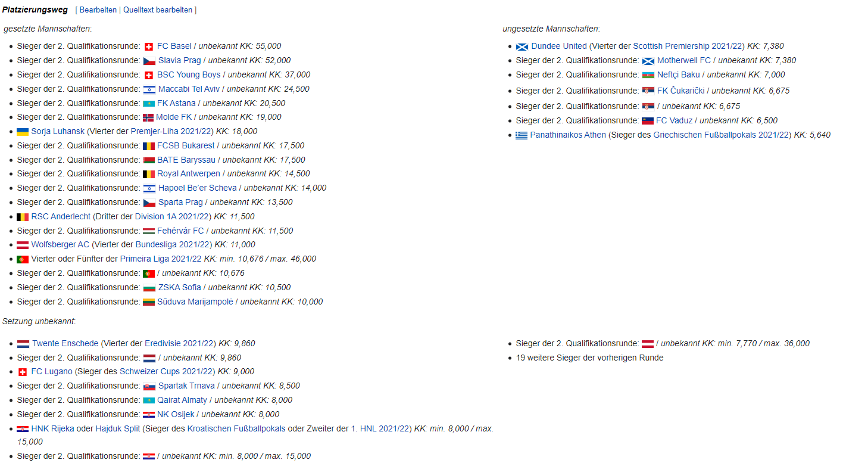
Task: Open the Griechischen Fußballpokals 2021/22 link
Action: (722, 135)
